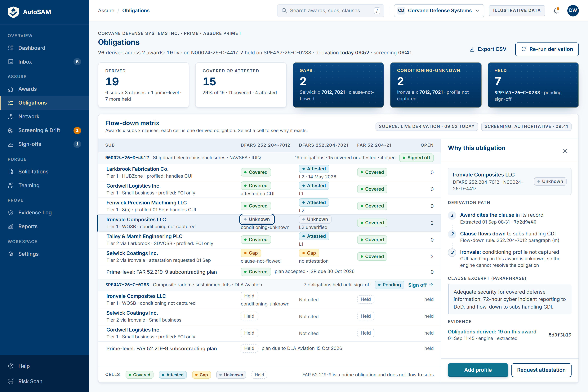The image size is (588, 392).
Task: Open Screening & Drift section
Action: click(x=44, y=130)
